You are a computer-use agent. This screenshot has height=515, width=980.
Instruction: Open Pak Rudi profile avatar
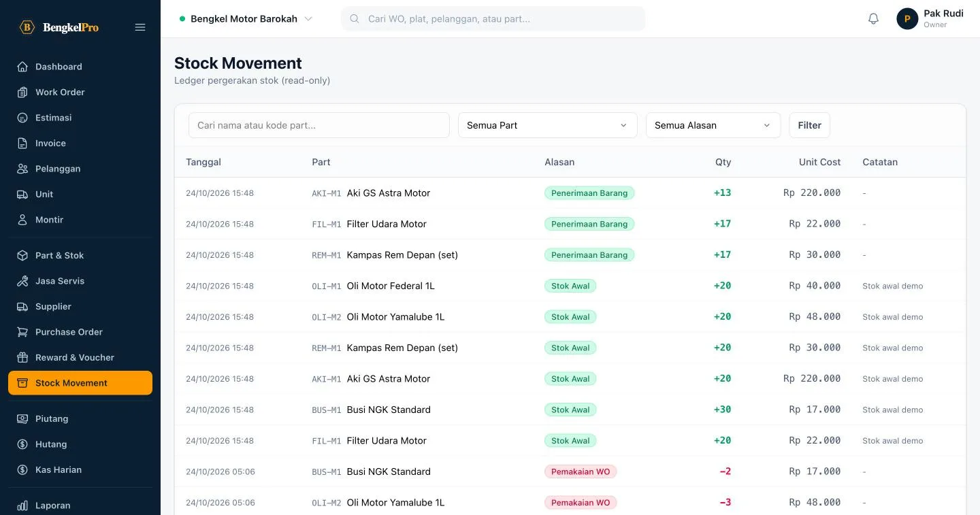(907, 19)
